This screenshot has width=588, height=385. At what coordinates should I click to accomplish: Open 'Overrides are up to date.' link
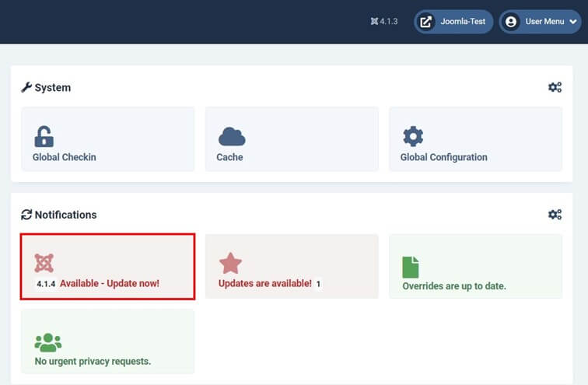(x=454, y=286)
